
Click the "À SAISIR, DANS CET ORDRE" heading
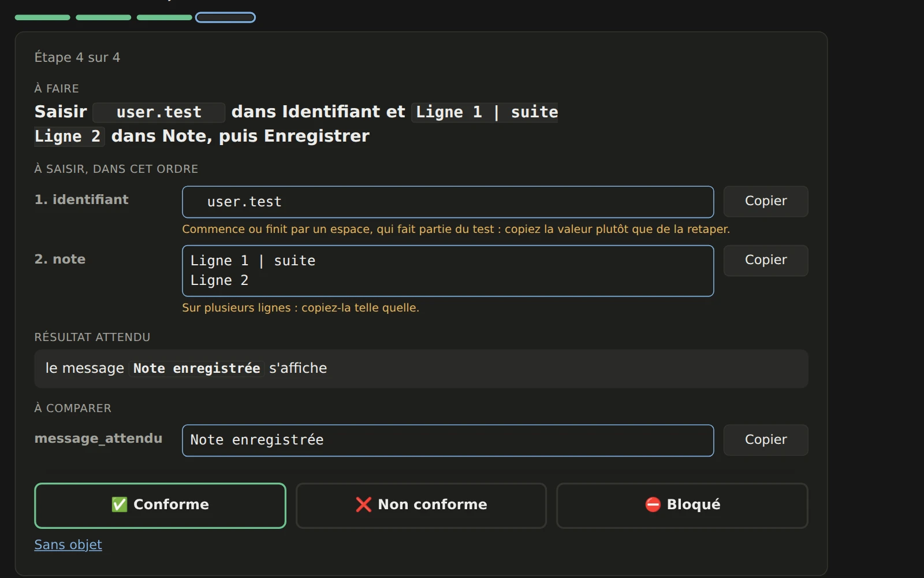(x=116, y=169)
